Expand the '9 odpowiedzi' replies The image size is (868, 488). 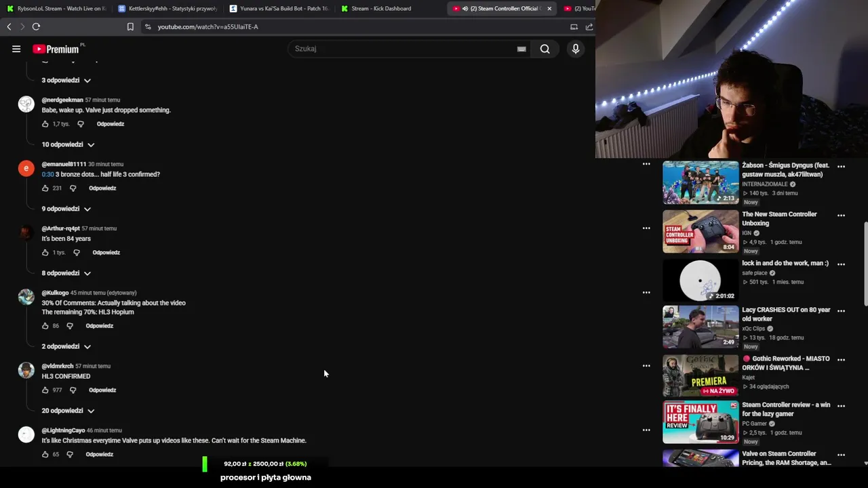pos(66,209)
